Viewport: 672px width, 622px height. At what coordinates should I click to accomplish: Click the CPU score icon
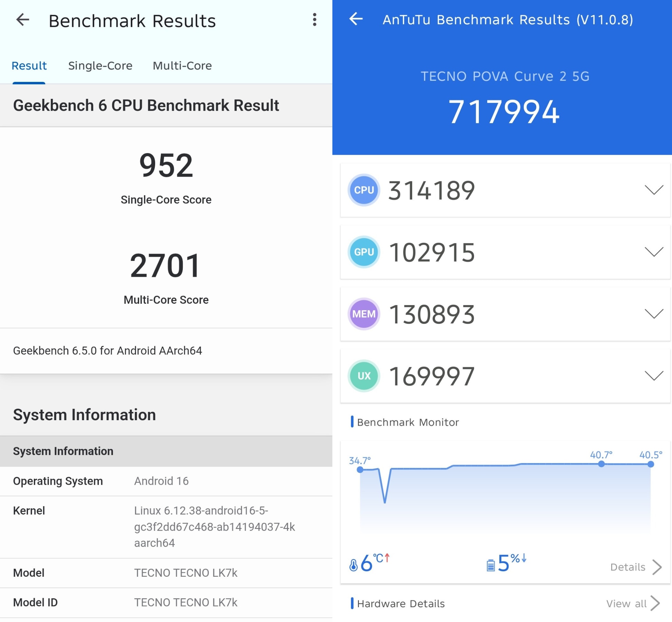click(x=363, y=190)
